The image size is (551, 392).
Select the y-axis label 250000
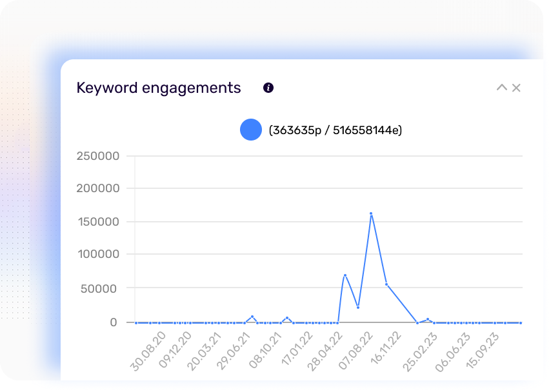(98, 156)
